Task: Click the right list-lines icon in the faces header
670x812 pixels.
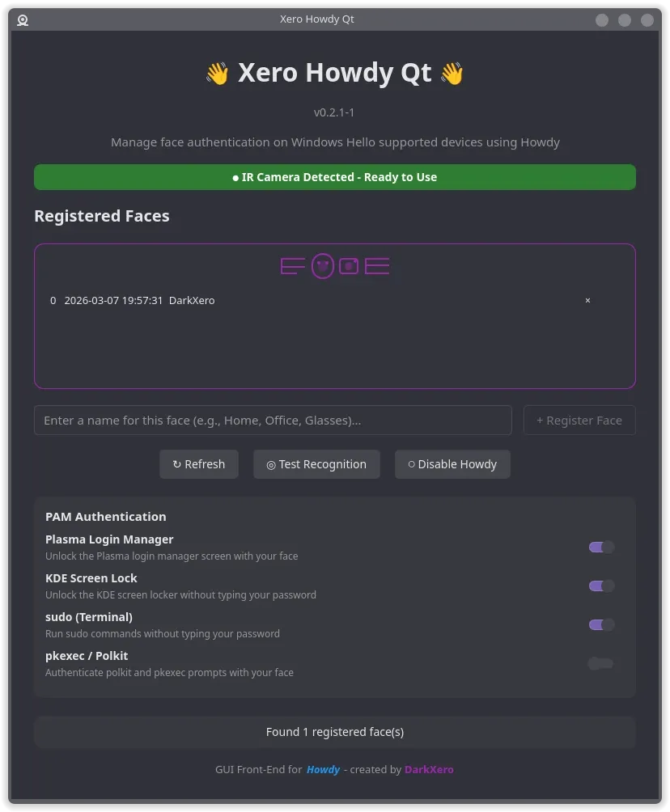Action: pos(375,265)
